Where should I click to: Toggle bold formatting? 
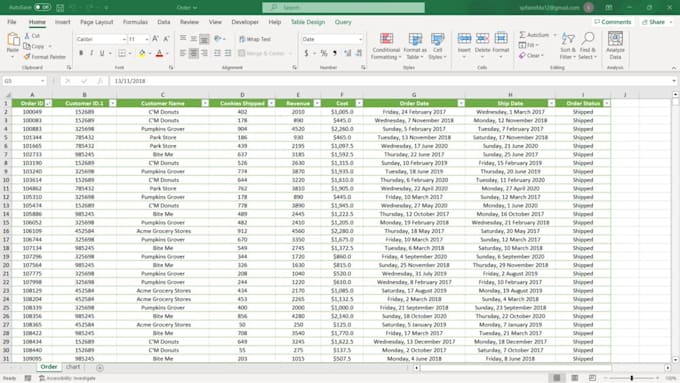coord(81,53)
